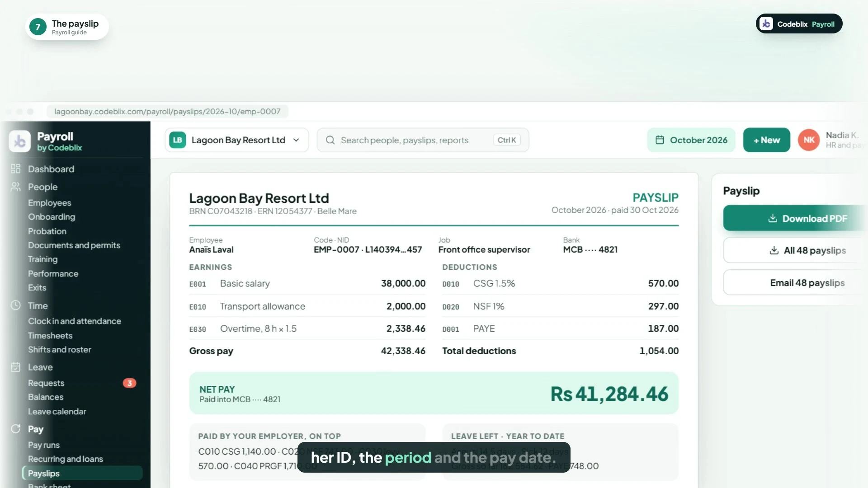The image size is (868, 488).
Task: Click the calendar icon beside October 2026
Action: point(660,140)
